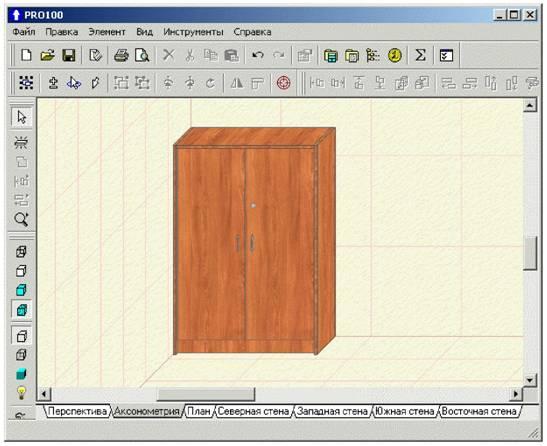The width and height of the screenshot is (547, 446).
Task: Click the document-with-pencil icon next to Save
Action: coord(95,55)
